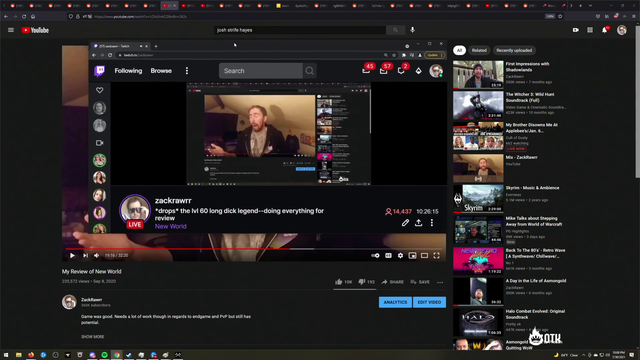Toggle subtitles captions button

tap(388, 256)
